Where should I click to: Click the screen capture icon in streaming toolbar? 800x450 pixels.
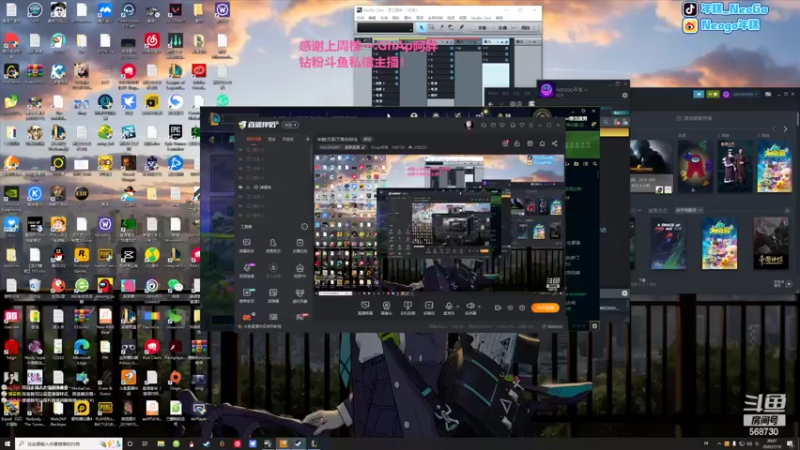tap(365, 306)
